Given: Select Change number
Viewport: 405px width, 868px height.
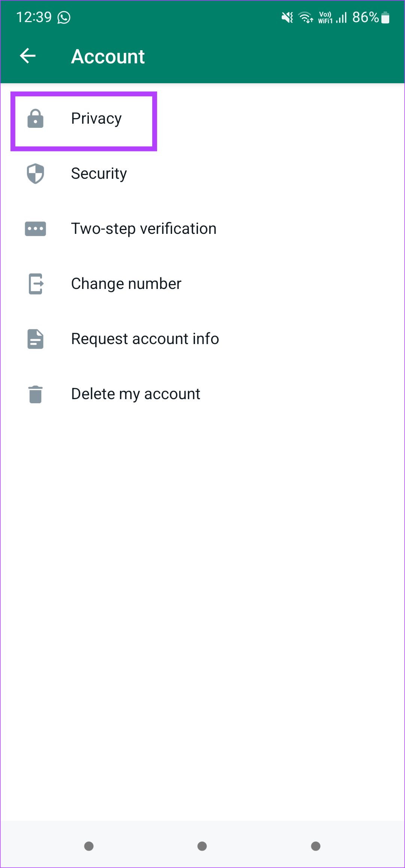Looking at the screenshot, I should 126,284.
